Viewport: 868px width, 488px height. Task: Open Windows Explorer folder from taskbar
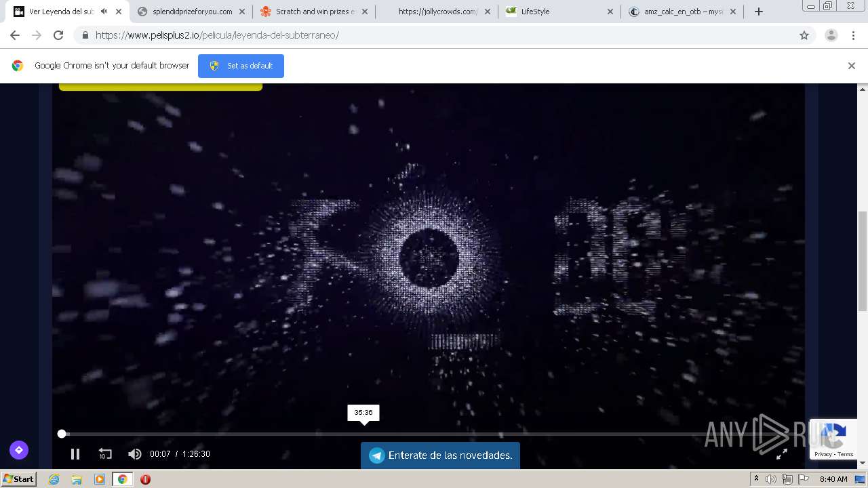77,479
